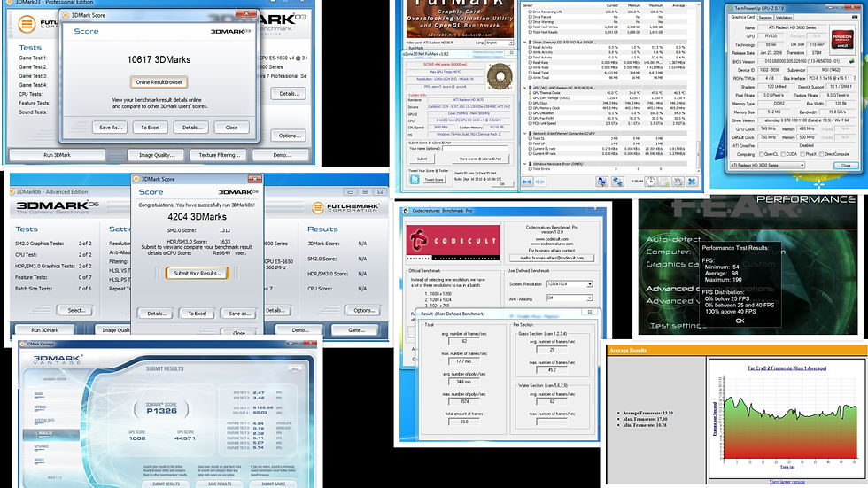The width and height of the screenshot is (868, 488).
Task: Collapse the Intel Ethernet network group in HWiNFO
Action: tap(525, 134)
